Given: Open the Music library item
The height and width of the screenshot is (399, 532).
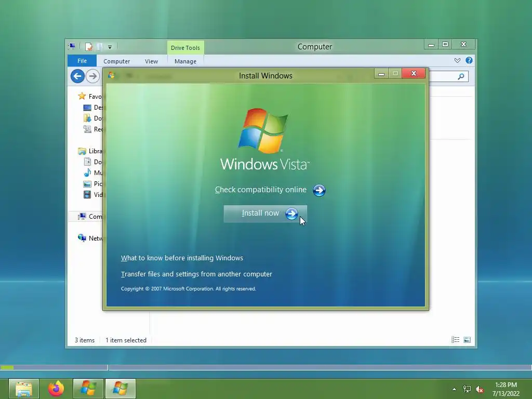Looking at the screenshot, I should coord(92,172).
